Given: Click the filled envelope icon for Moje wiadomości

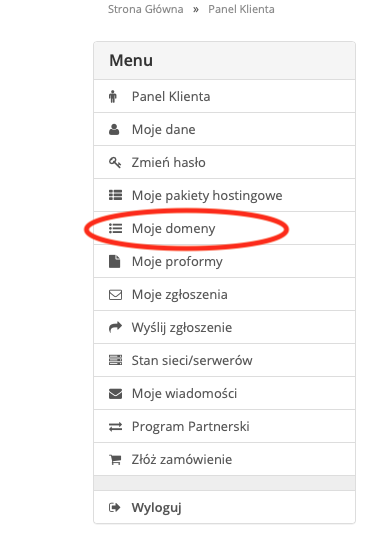Looking at the screenshot, I should 115,394.
